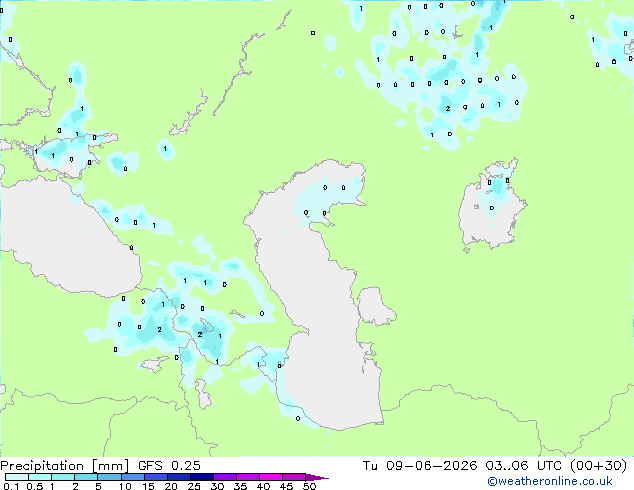Click the purple arrow tip ending the legend
Image resolution: width=634 pixels, height=490 pixels.
317,477
